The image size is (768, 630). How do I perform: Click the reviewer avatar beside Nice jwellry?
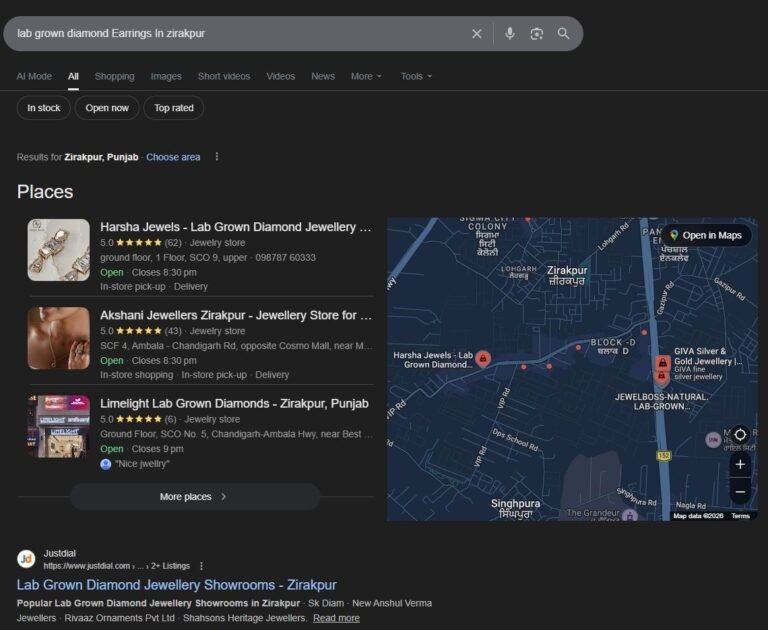pyautogui.click(x=106, y=464)
